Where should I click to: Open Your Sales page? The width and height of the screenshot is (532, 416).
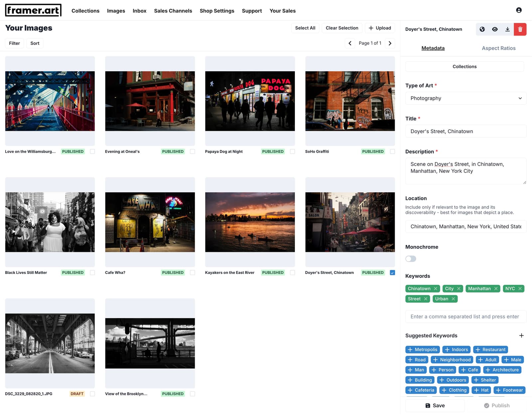click(x=283, y=11)
